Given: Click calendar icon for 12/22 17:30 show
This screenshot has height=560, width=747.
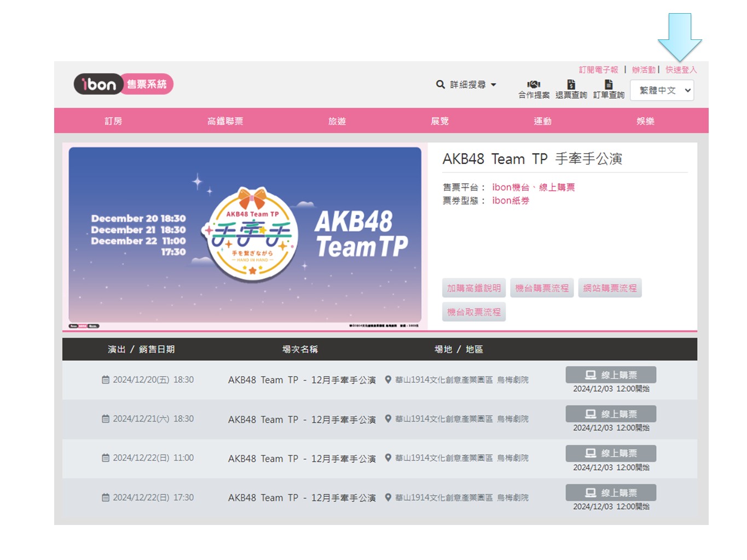Looking at the screenshot, I should point(106,498).
